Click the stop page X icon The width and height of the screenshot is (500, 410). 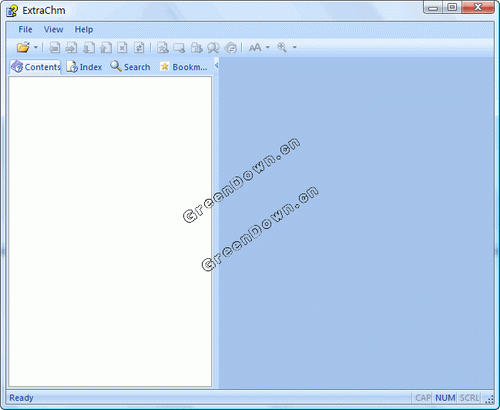[122, 48]
